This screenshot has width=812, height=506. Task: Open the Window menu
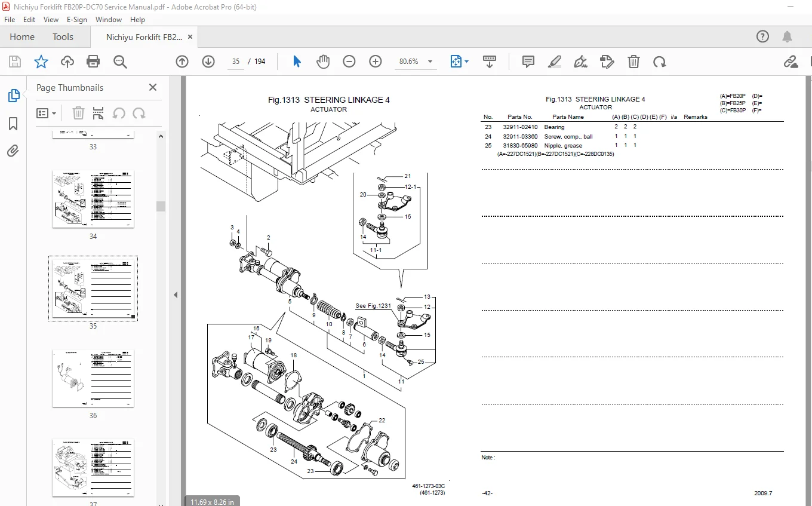(109, 20)
